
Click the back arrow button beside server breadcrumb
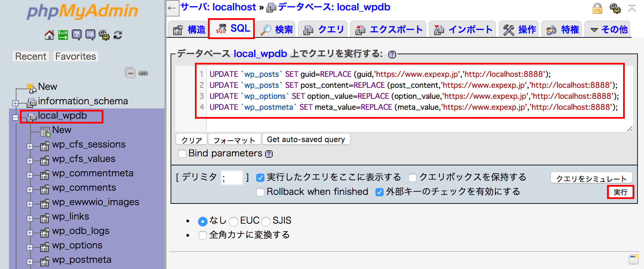pyautogui.click(x=172, y=8)
